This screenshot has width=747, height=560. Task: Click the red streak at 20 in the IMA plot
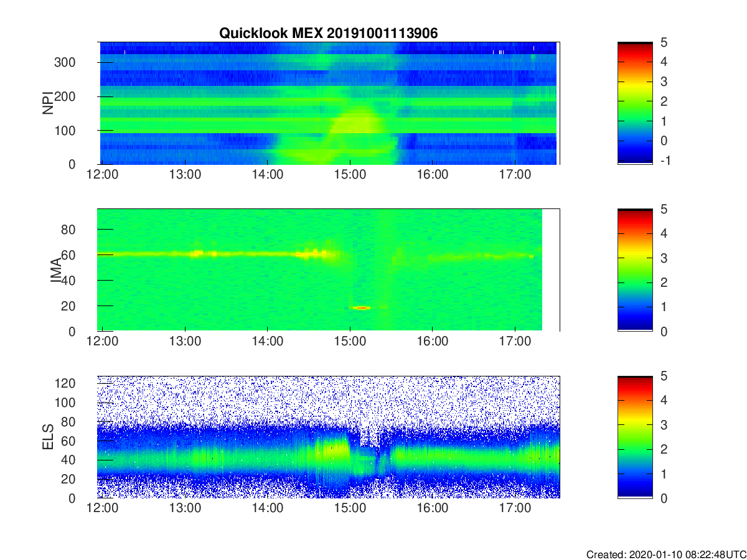point(361,307)
